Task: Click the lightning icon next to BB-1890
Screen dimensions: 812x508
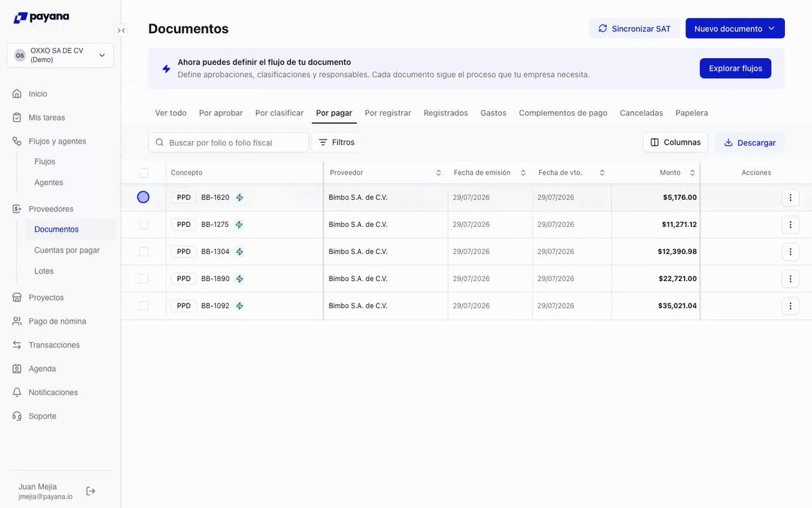Action: 240,279
